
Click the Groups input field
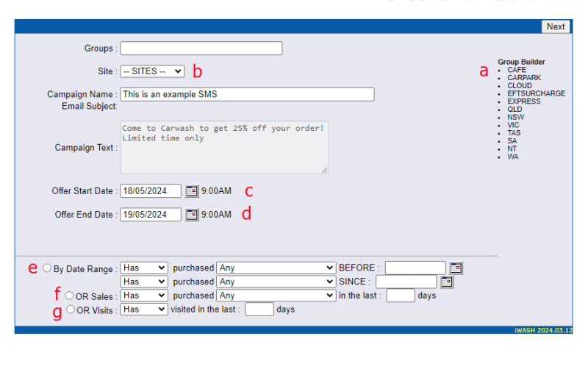pyautogui.click(x=201, y=49)
